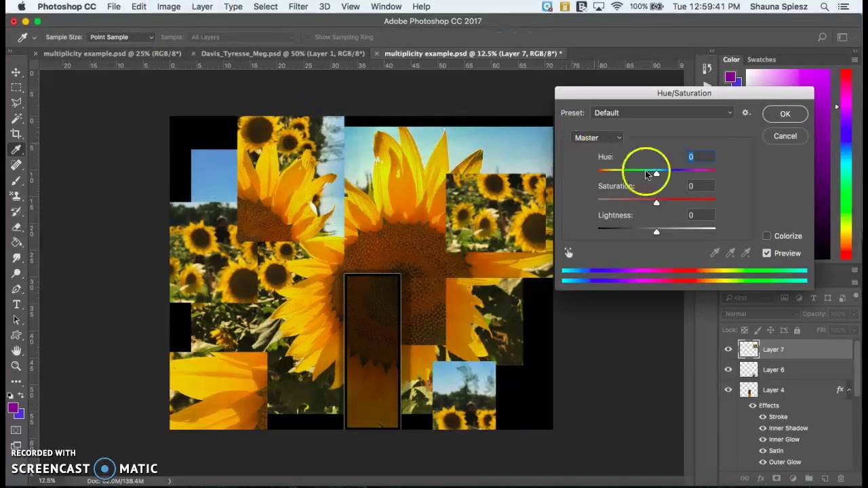Toggle the Stroke effect visibility
Screen dimensions: 868x488
763,417
